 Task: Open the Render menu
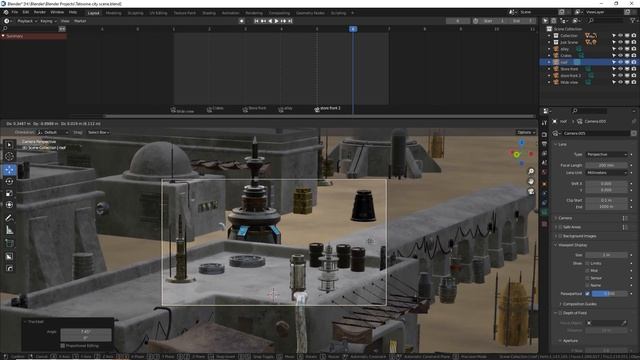pyautogui.click(x=40, y=12)
